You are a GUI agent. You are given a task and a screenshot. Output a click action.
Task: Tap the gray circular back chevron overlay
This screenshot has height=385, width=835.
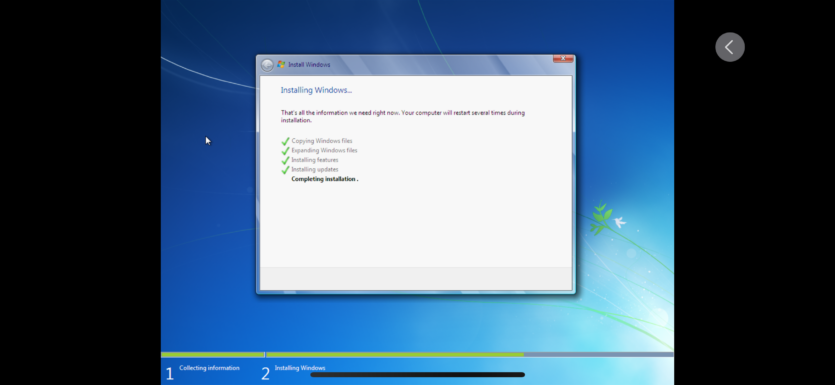click(x=730, y=47)
